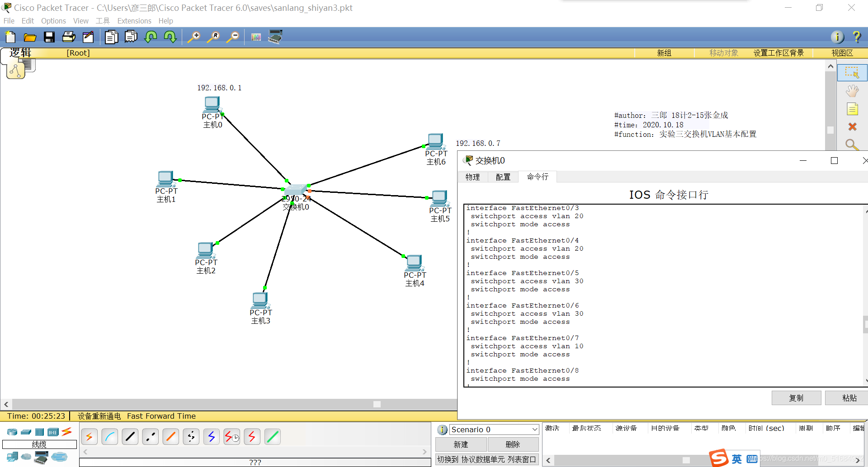
Task: Pick the green octal cable
Action: [273, 437]
